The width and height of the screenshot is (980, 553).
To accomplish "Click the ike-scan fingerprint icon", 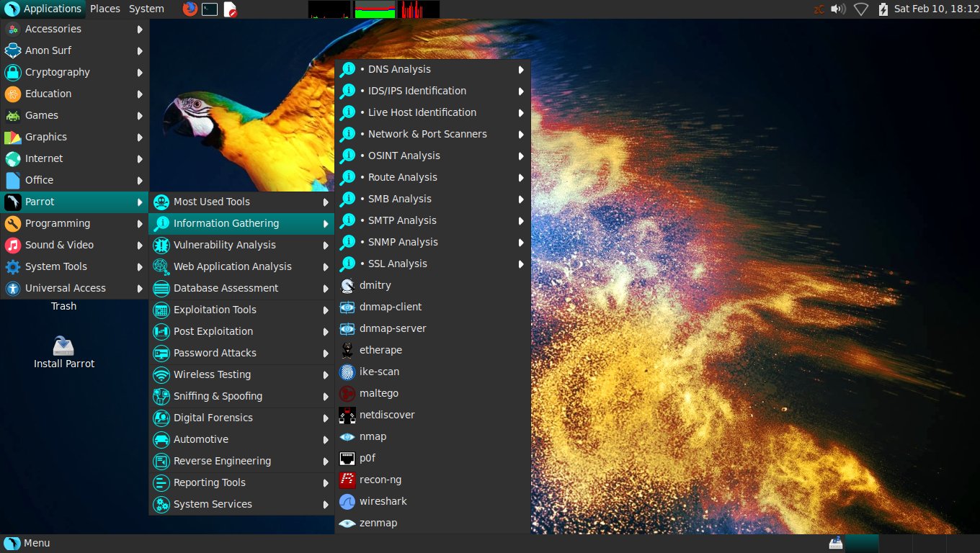I will click(x=347, y=372).
